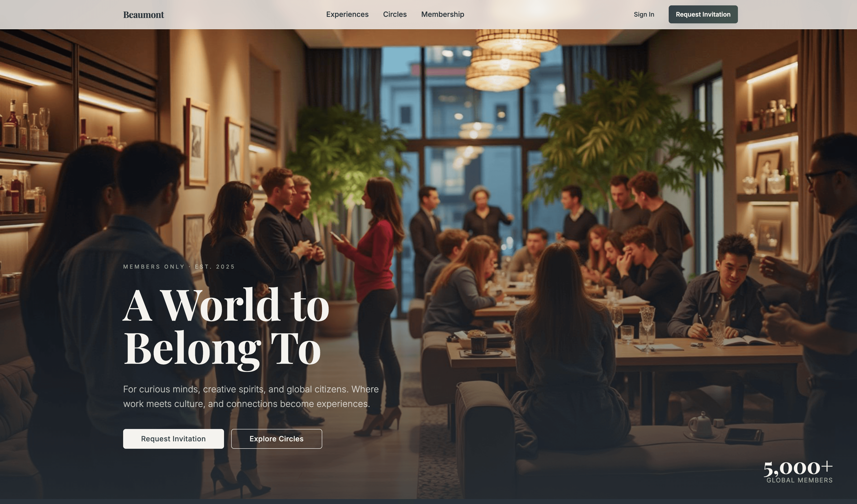Image resolution: width=857 pixels, height=504 pixels.
Task: Click the Beaumont logo in the header
Action: click(x=144, y=15)
